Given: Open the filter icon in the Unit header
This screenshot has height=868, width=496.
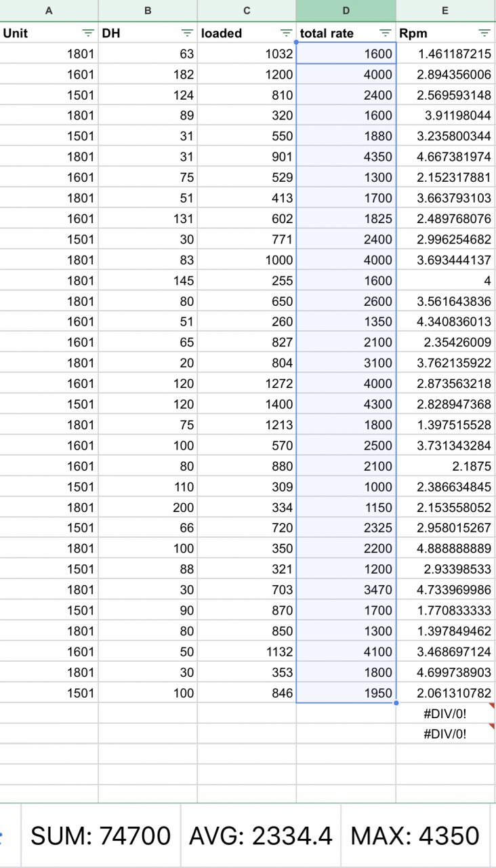Looking at the screenshot, I should coord(88,33).
